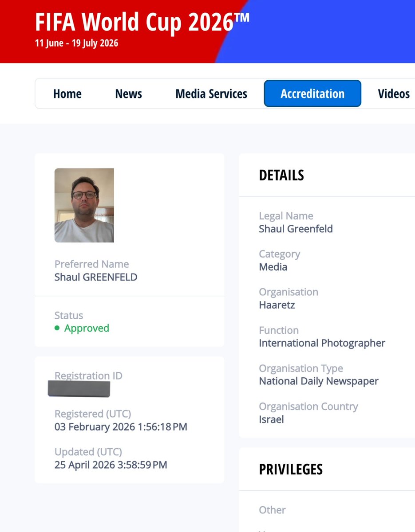Click the Category value Media
Image resolution: width=415 pixels, height=532 pixels.
point(273,267)
